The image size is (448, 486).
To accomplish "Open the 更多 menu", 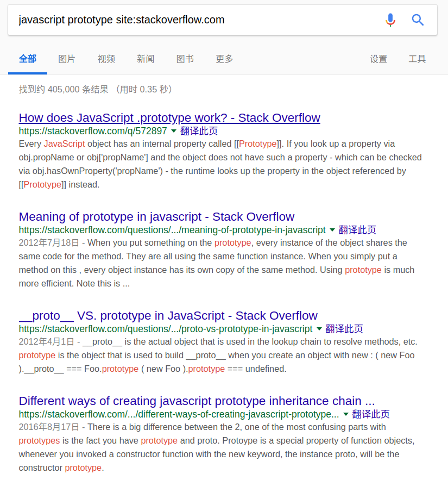I will tap(224, 59).
